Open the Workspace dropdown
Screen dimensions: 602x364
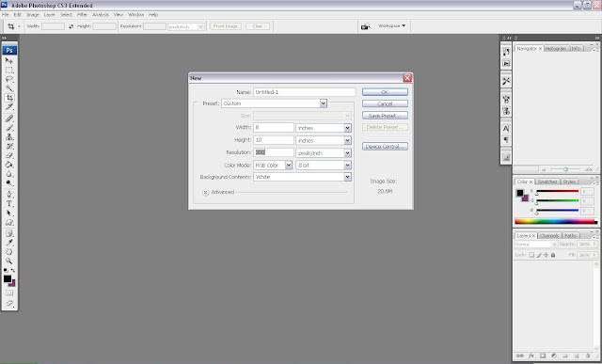click(x=391, y=25)
